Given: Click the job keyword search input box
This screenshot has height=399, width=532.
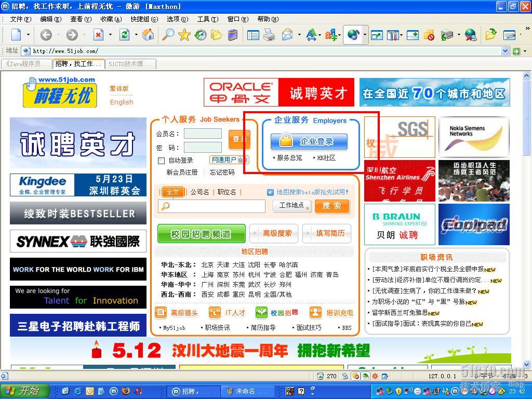Looking at the screenshot, I should pyautogui.click(x=211, y=206).
